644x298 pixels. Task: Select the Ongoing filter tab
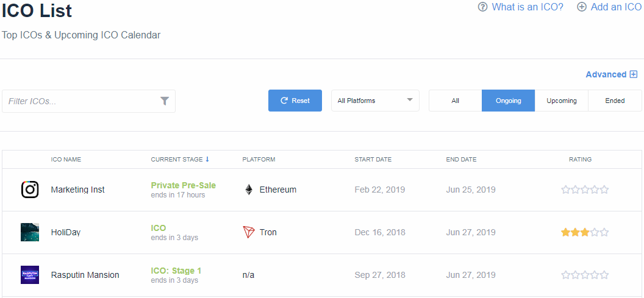point(508,101)
